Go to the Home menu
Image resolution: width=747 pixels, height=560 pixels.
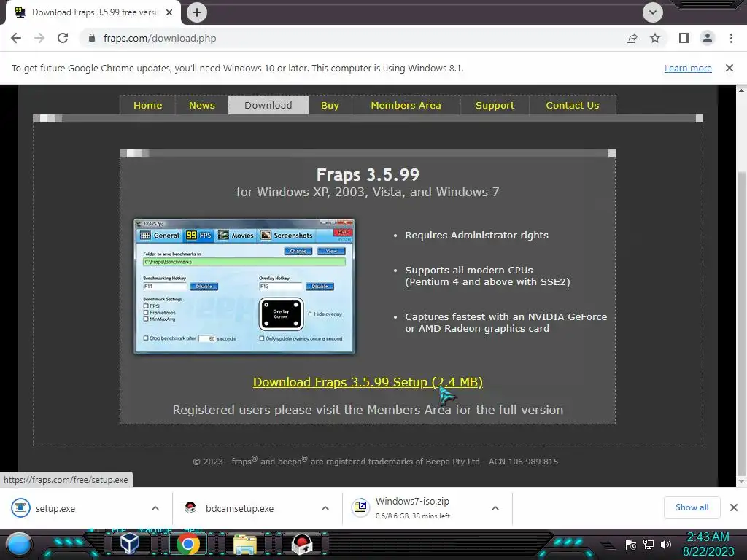tap(147, 105)
